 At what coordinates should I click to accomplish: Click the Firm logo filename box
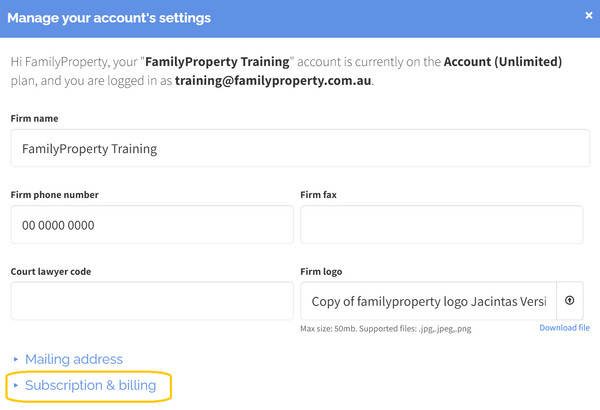click(428, 301)
